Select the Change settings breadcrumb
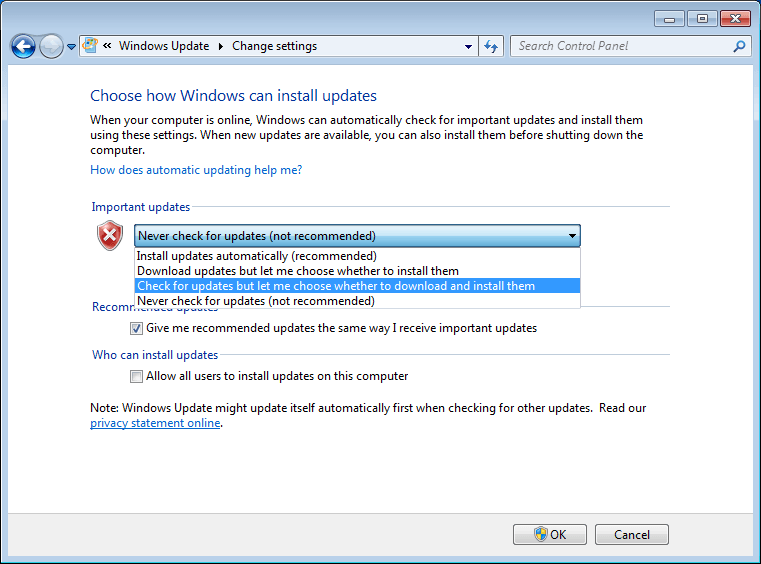The height and width of the screenshot is (564, 761). point(275,46)
